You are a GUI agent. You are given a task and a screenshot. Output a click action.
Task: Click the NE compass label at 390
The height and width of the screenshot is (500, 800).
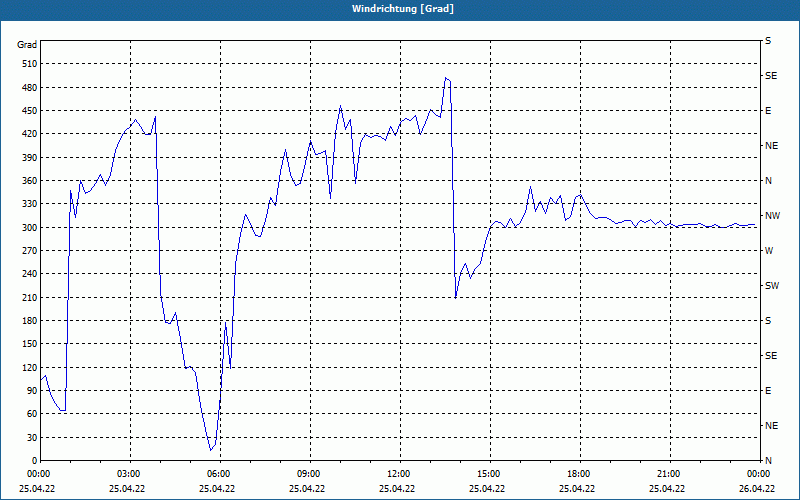click(771, 146)
